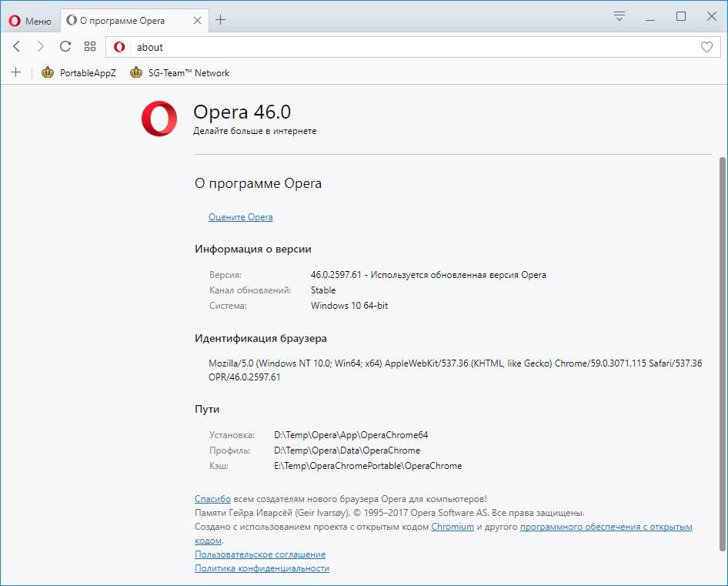The width and height of the screenshot is (728, 586).
Task: Click the Stable update channel value
Action: click(x=323, y=290)
